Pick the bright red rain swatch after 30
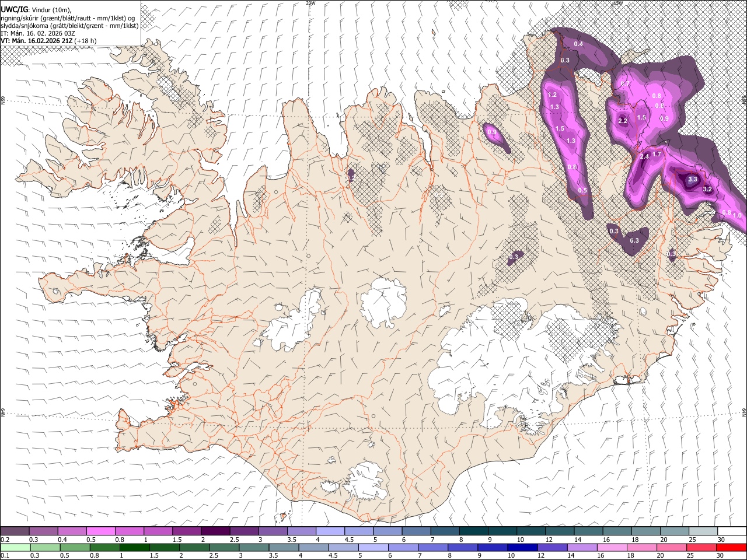This screenshot has height=560, width=747. coord(732,547)
